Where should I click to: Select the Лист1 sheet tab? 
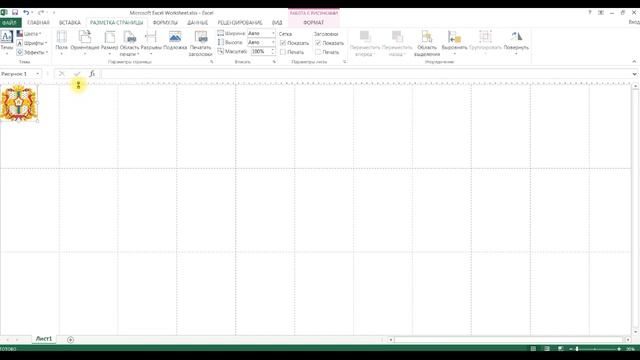(44, 339)
